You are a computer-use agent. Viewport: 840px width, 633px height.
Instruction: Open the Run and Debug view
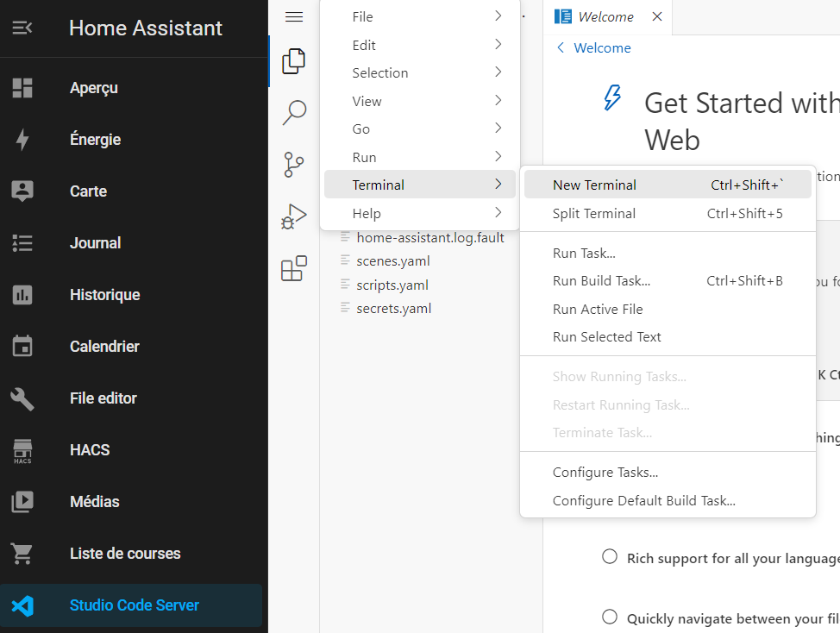point(294,216)
